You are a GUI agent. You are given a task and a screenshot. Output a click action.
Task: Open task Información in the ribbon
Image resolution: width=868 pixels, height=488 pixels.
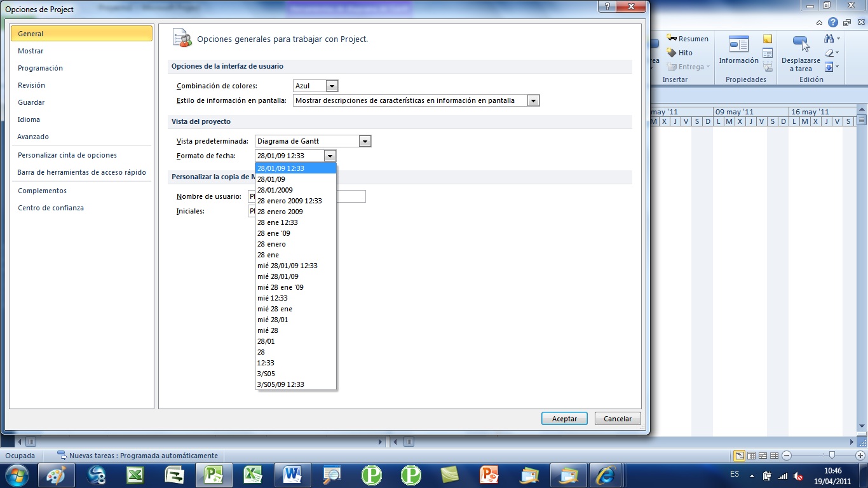738,51
